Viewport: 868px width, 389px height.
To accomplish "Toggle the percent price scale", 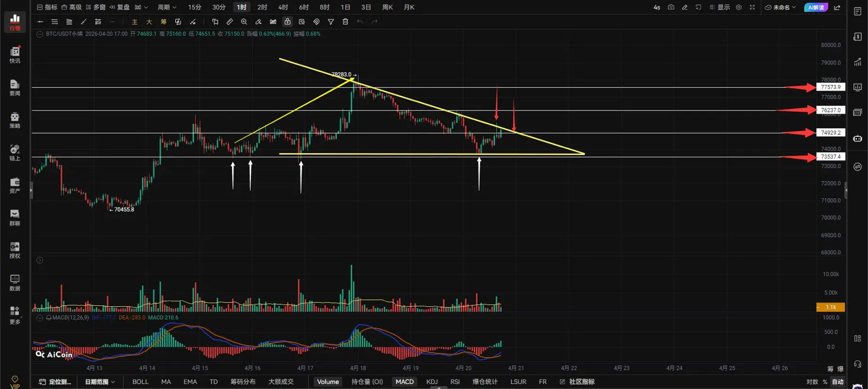I will 825,382.
